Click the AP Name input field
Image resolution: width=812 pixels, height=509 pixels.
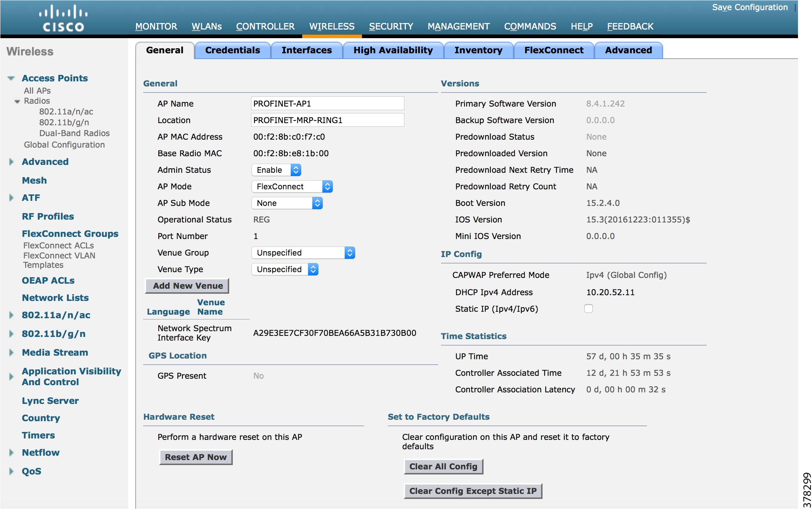[327, 104]
